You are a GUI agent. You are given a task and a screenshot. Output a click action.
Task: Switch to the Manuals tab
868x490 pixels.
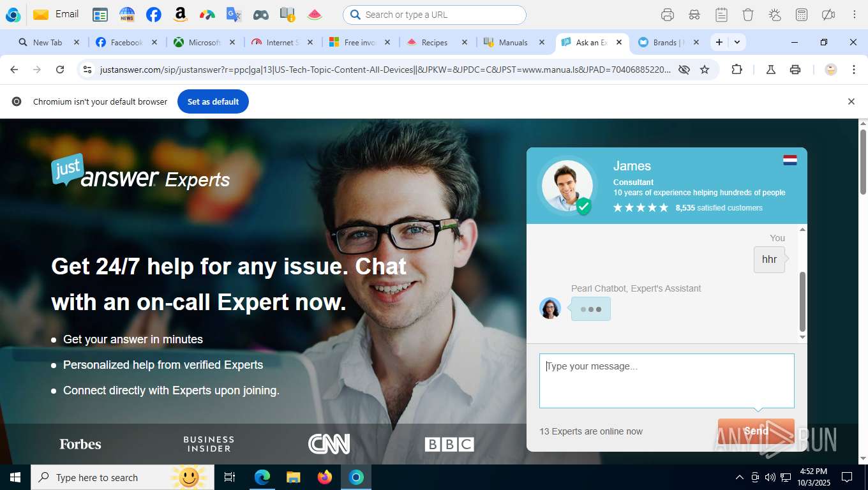tap(513, 43)
